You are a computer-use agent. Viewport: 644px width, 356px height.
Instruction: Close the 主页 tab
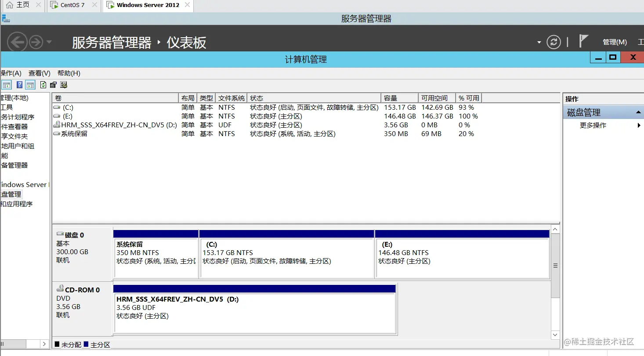38,5
